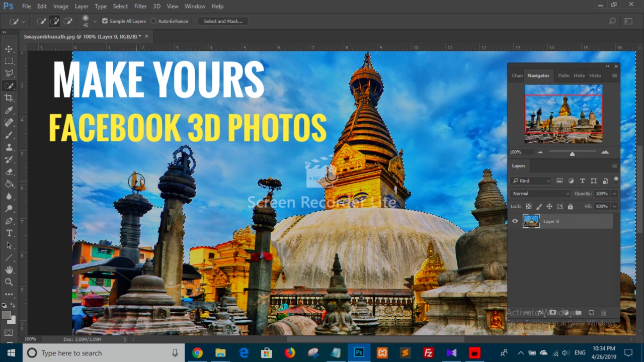Select the Horizontal Type tool
The height and width of the screenshot is (362, 644).
click(x=9, y=233)
